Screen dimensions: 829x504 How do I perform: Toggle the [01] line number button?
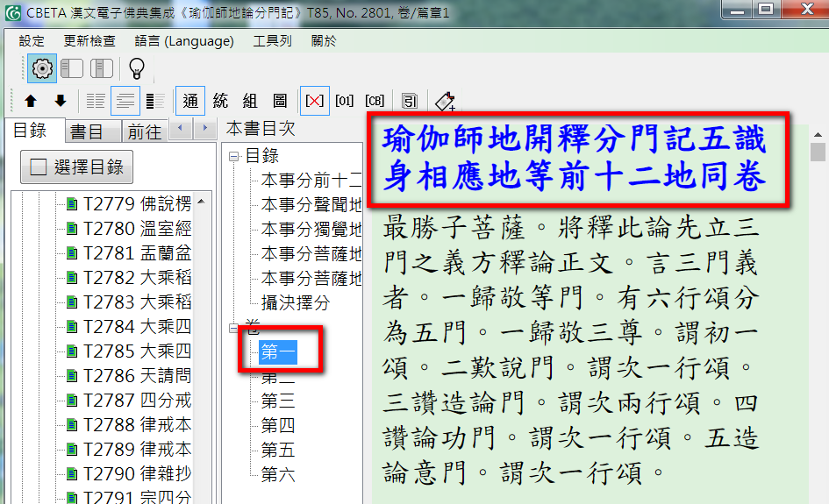tap(344, 101)
